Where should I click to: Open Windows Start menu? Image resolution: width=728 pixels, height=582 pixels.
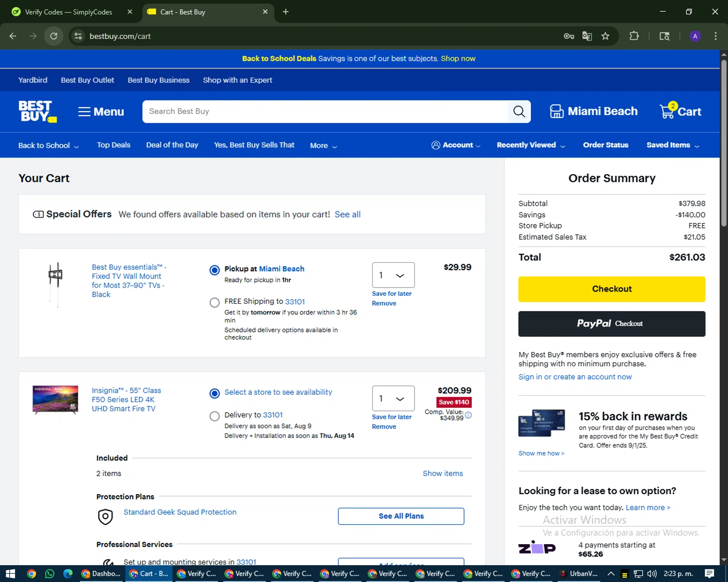10,574
